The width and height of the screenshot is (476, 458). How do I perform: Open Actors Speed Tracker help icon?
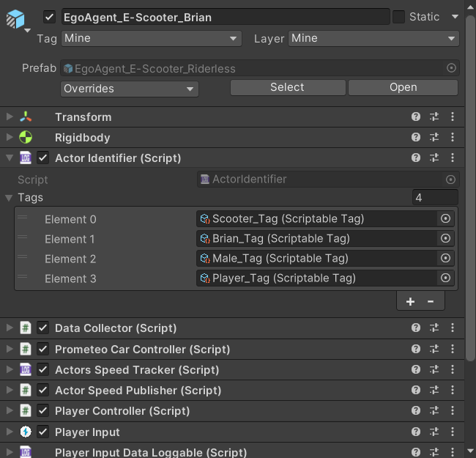click(416, 369)
